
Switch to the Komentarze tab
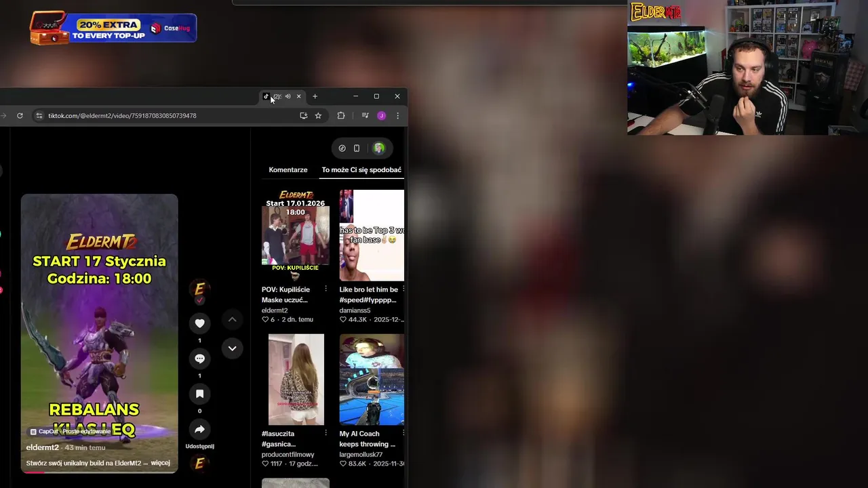coord(288,170)
